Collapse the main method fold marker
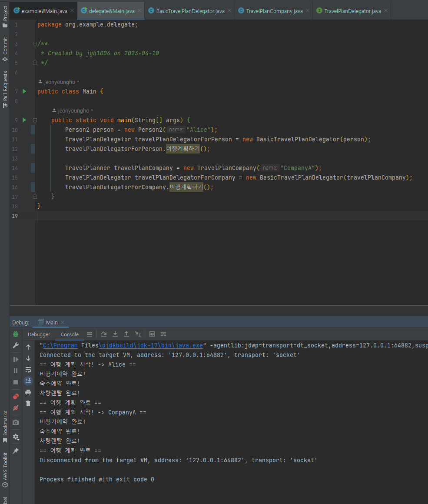Screen dimensions: 428x504 point(35,120)
